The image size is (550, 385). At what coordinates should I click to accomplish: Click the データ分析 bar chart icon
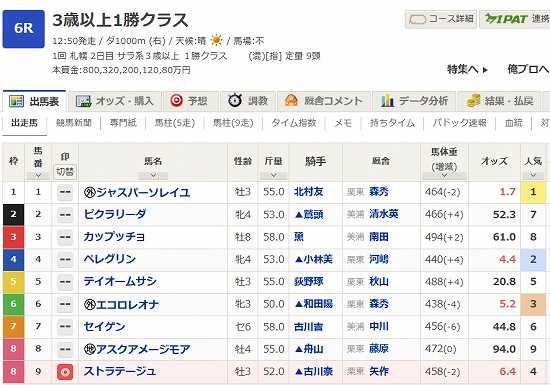point(388,101)
